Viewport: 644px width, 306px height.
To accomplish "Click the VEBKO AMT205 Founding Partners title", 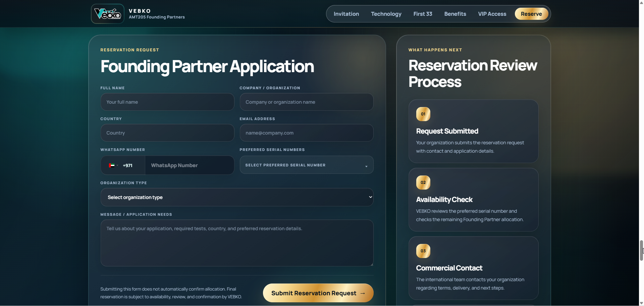I will point(157,14).
